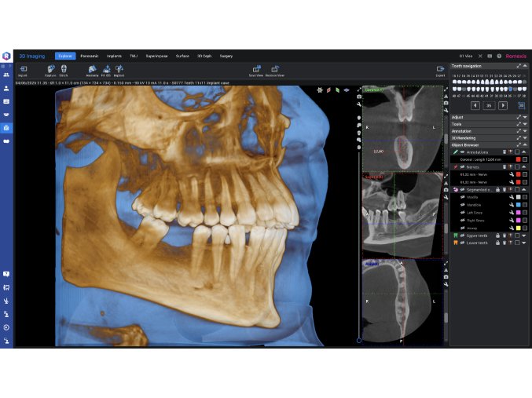532x398 pixels.
Task: Check the Upper teeth checkbox
Action: 517,236
